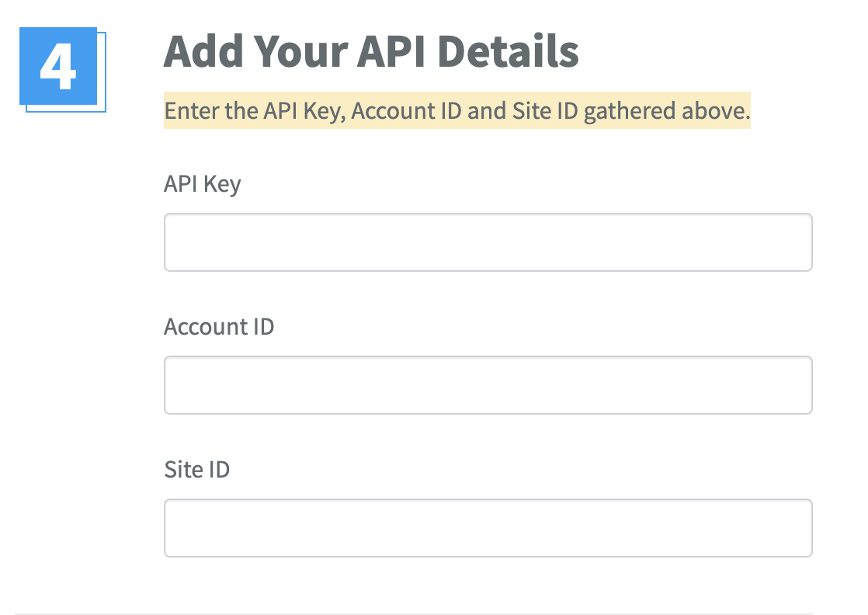Click "gathered above" in the highlighted text
The width and height of the screenshot is (868, 615).
click(666, 112)
